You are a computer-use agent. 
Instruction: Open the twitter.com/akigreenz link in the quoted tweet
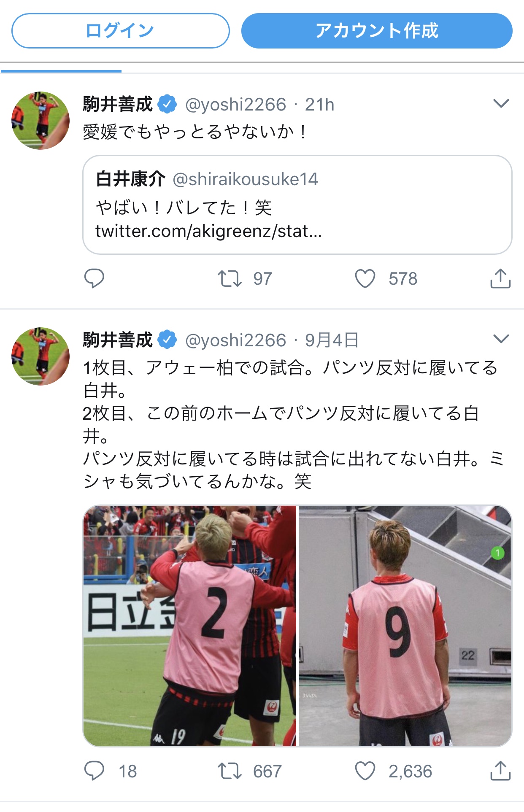click(x=208, y=231)
